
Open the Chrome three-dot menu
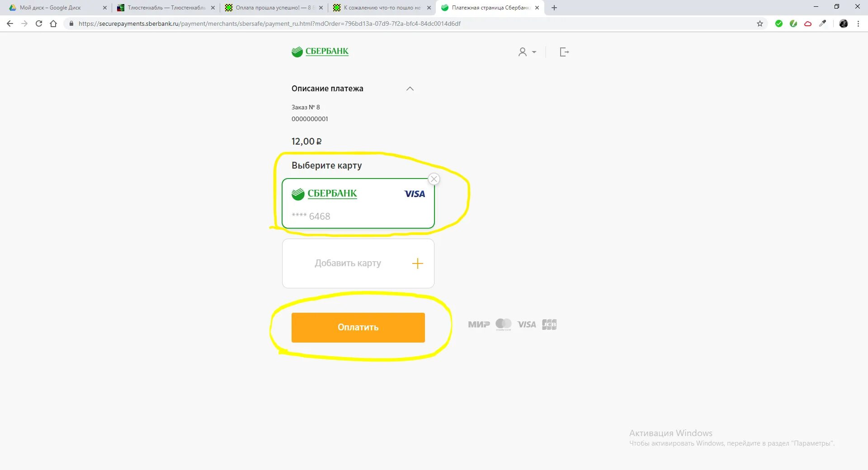[x=858, y=23]
